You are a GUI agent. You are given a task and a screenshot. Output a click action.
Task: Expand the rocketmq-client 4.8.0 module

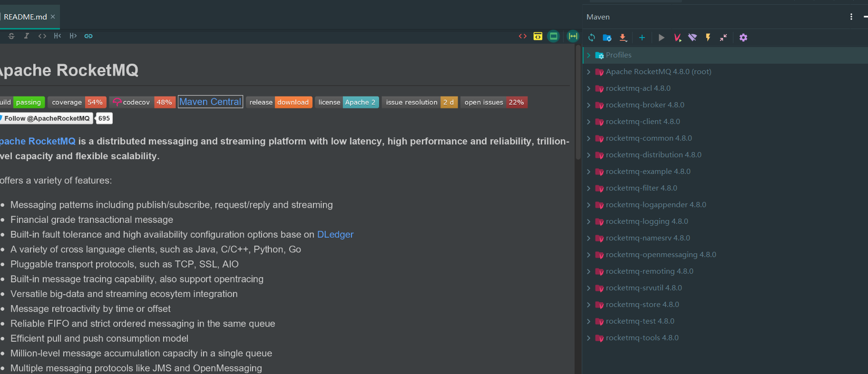[x=589, y=122]
